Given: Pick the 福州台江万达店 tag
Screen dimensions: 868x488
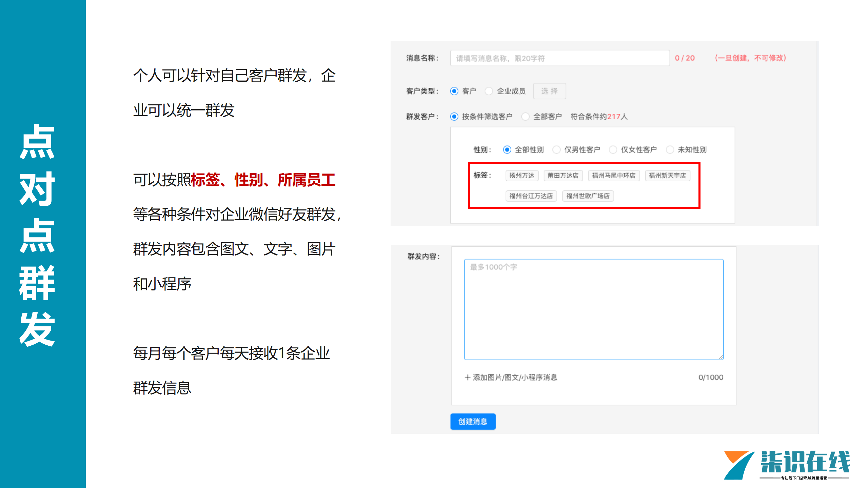Looking at the screenshot, I should (531, 196).
